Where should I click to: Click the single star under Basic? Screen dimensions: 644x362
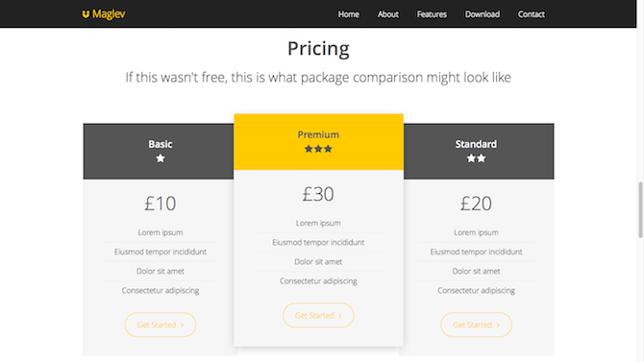point(161,158)
